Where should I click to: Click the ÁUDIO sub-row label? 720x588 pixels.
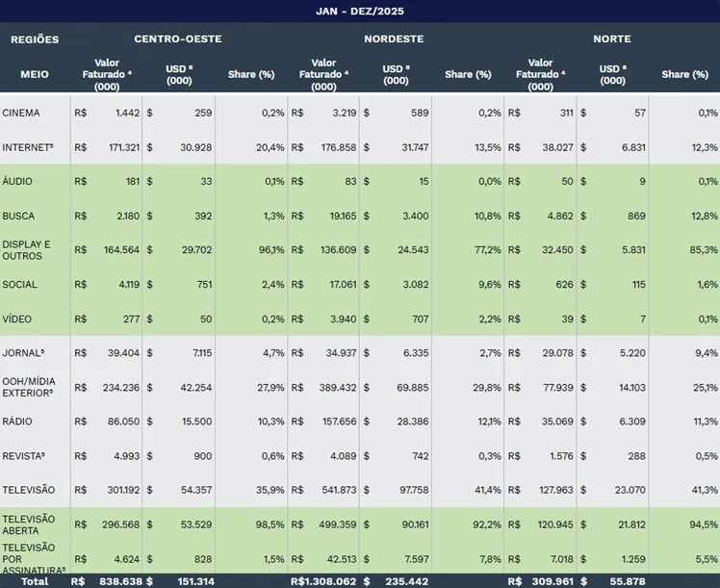click(x=17, y=182)
